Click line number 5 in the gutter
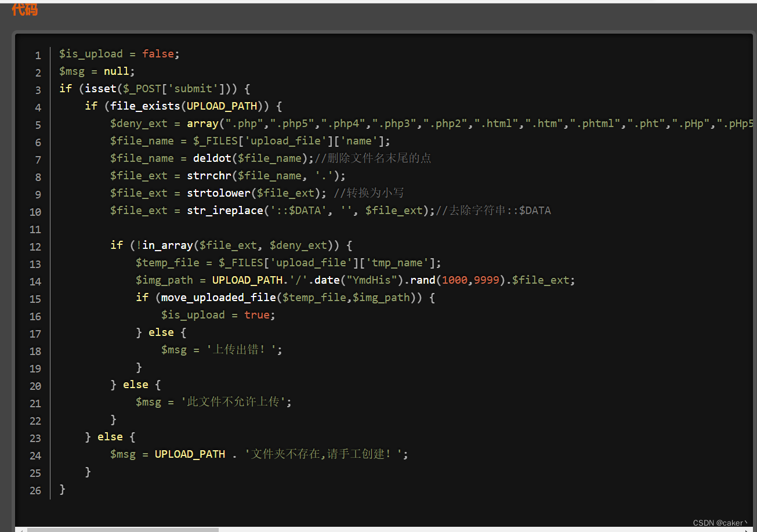Image resolution: width=757 pixels, height=532 pixels. click(x=38, y=125)
